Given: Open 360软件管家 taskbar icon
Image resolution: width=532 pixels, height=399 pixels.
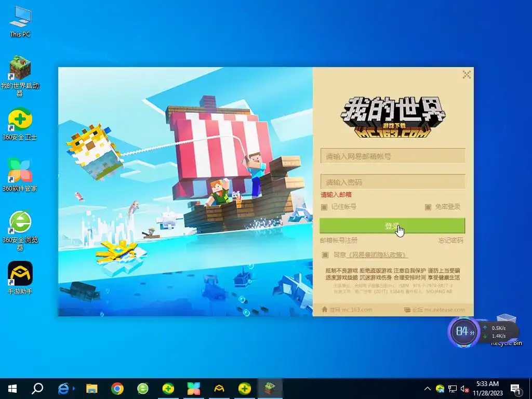Looking at the screenshot, I should 193,389.
